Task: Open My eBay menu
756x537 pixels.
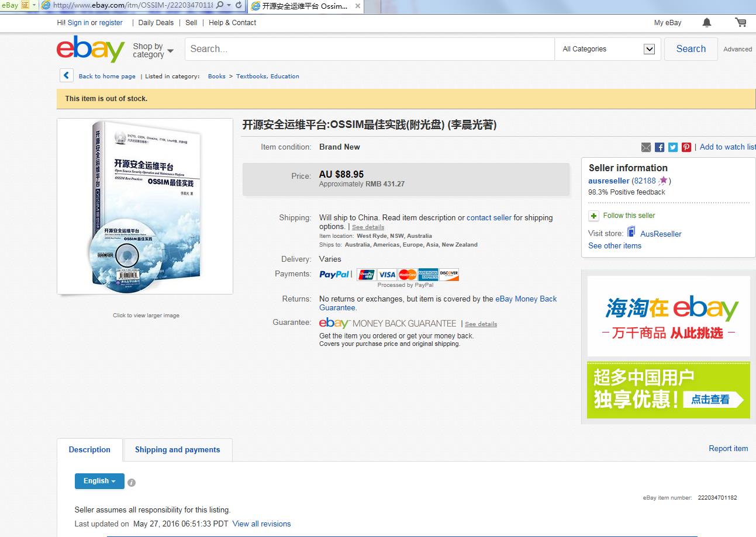Action: (668, 23)
